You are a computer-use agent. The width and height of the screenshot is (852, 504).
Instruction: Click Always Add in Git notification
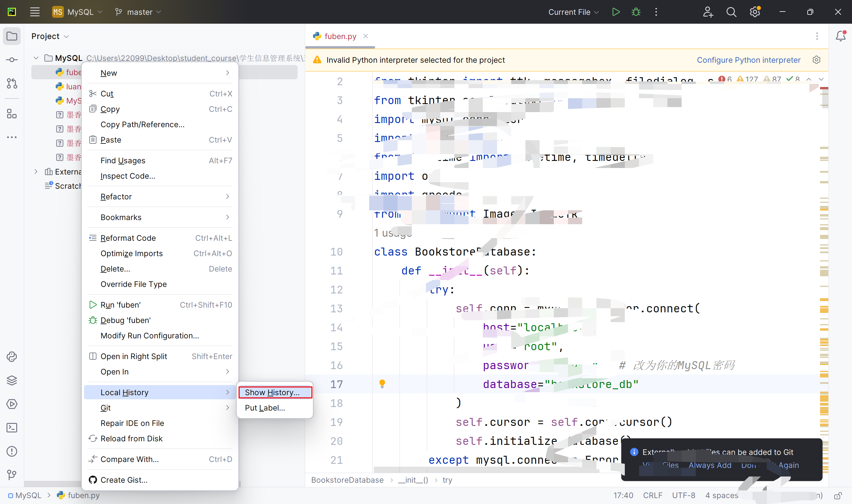pos(710,465)
